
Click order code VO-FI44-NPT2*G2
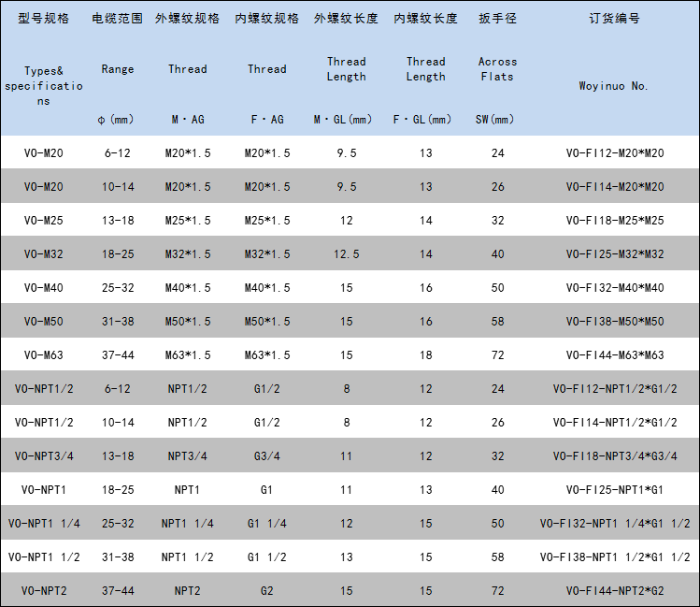pyautogui.click(x=614, y=591)
